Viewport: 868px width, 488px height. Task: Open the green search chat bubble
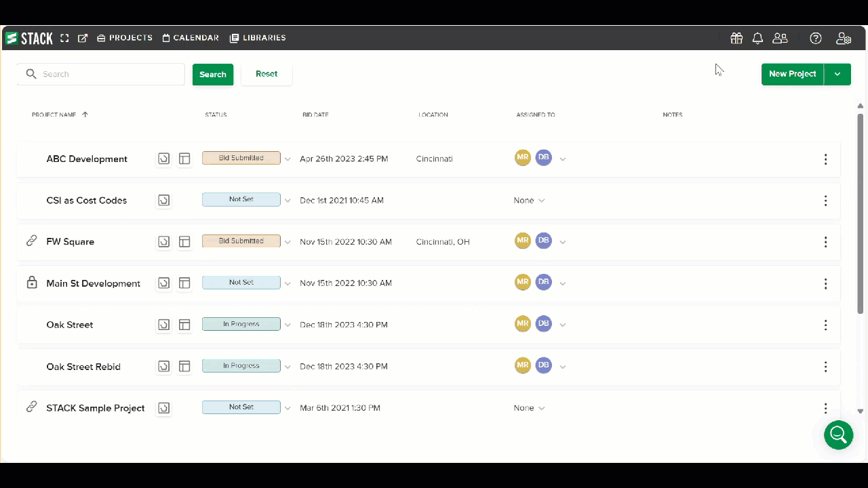pos(838,434)
